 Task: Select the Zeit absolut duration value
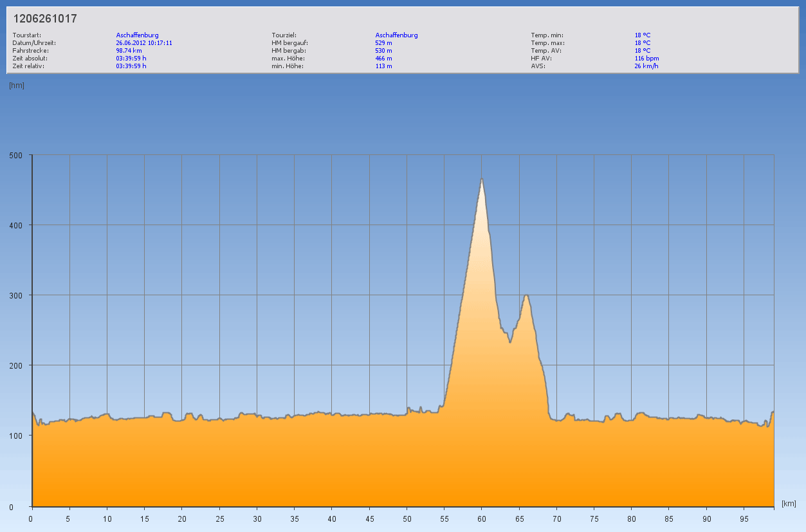pos(131,58)
